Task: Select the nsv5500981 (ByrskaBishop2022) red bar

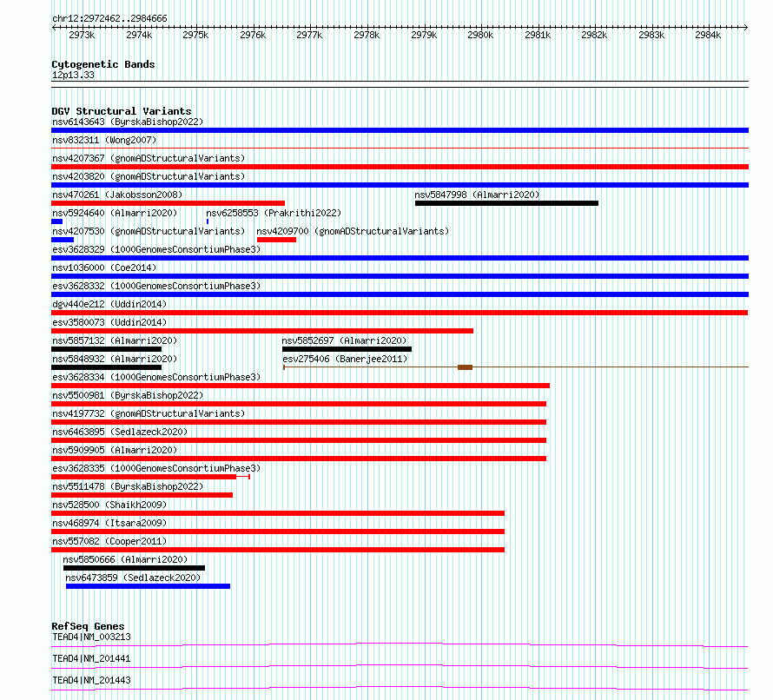Action: [x=299, y=404]
